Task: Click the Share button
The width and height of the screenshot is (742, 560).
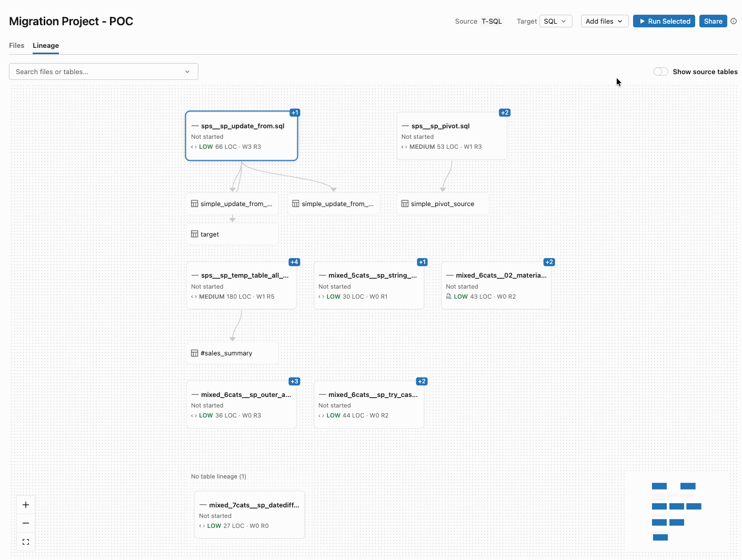Action: (x=713, y=21)
